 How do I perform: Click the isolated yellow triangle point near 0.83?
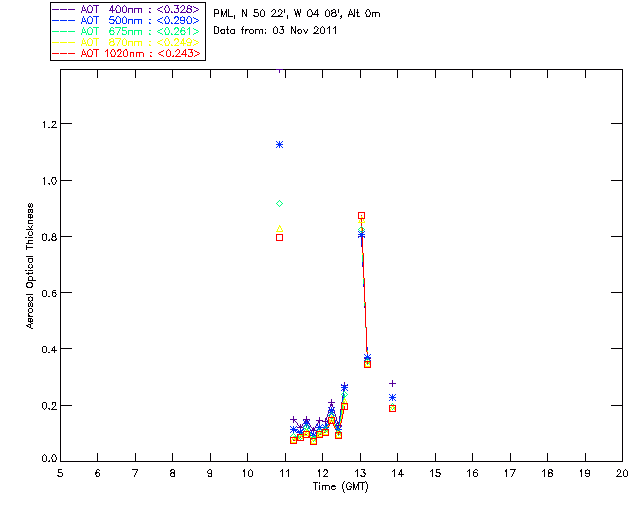280,229
